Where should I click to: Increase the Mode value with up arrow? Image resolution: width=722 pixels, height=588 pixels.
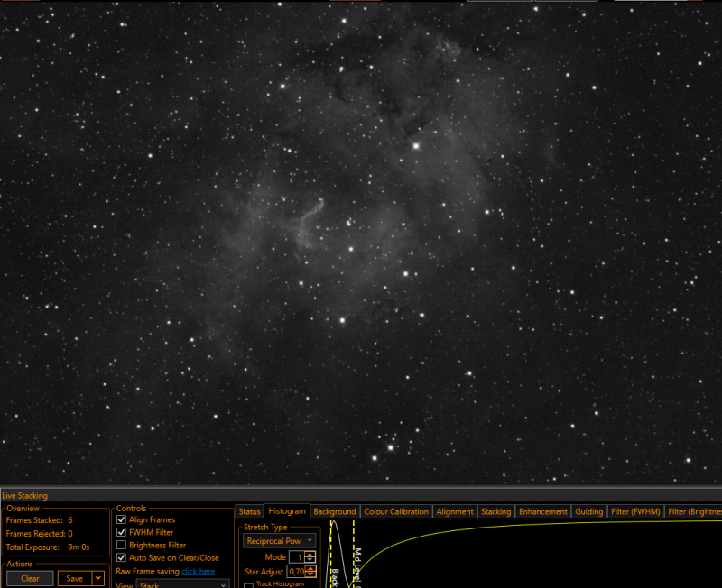coord(310,555)
